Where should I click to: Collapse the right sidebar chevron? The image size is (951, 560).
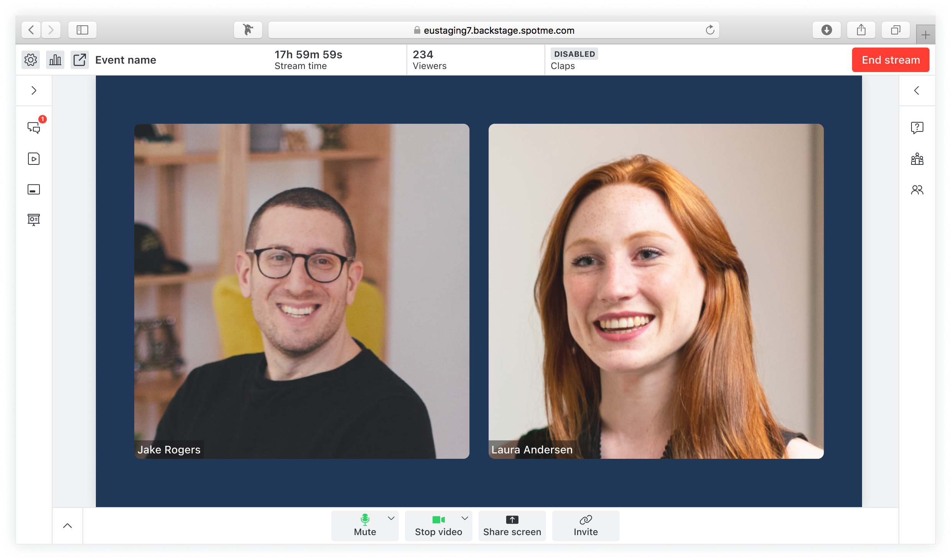click(x=917, y=90)
